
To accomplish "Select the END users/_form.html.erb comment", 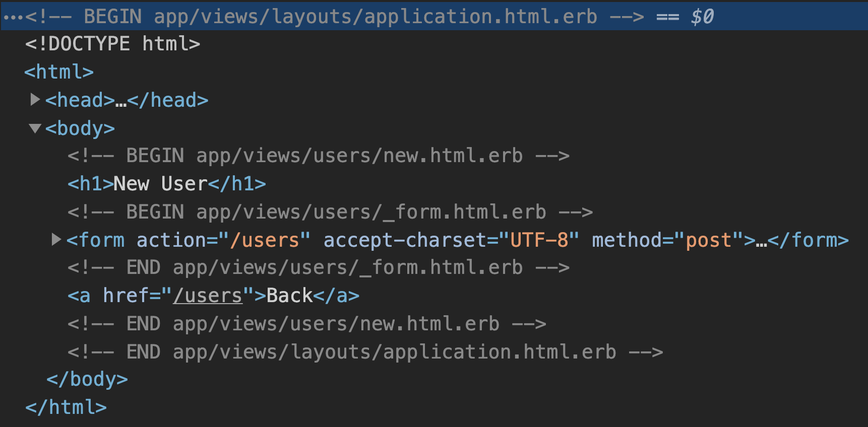I will pos(318,267).
